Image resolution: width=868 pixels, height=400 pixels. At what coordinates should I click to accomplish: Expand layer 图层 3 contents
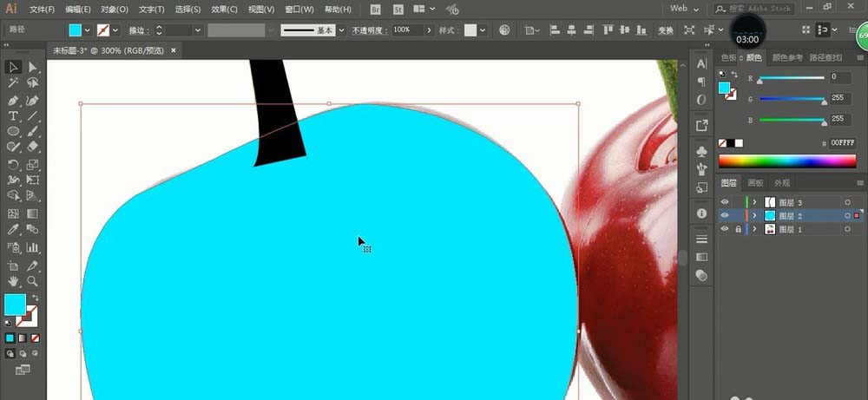click(x=754, y=202)
